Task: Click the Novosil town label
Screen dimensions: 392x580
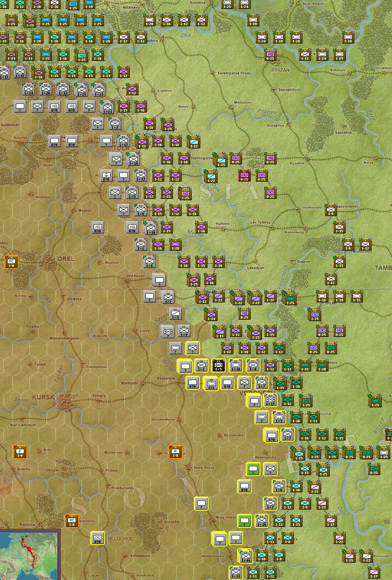Action: pos(112,262)
